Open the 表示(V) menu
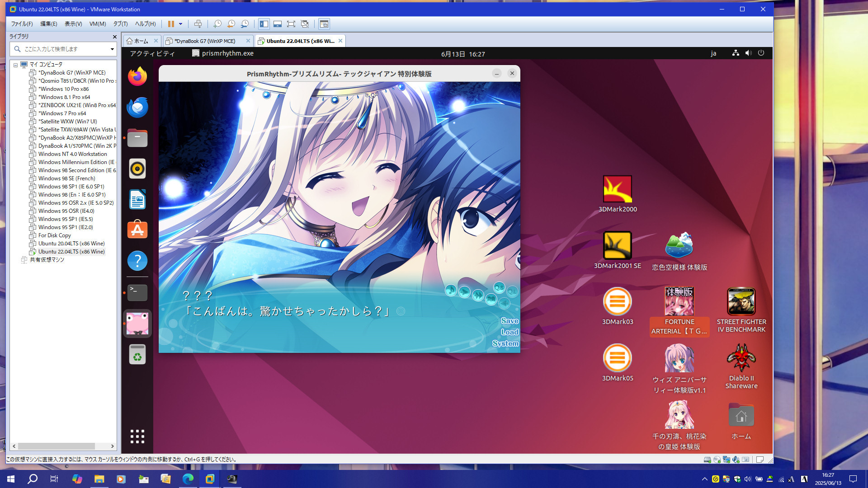 (73, 24)
